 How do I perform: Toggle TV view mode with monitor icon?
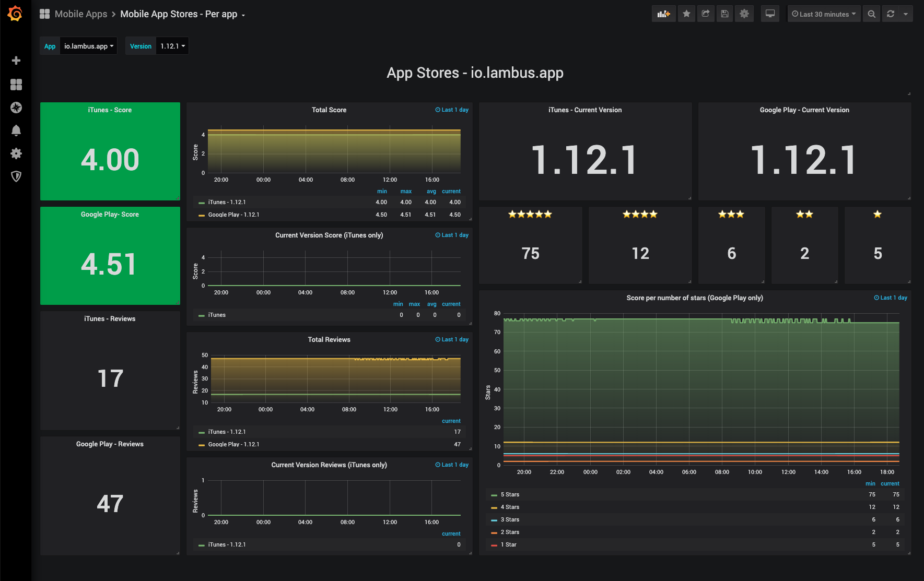770,14
